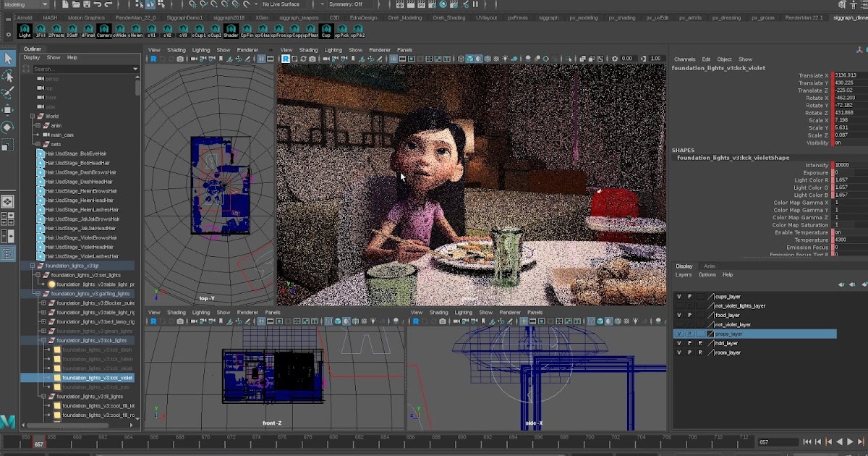Select the Light shelf icon
The image size is (868, 456).
pyautogui.click(x=25, y=32)
